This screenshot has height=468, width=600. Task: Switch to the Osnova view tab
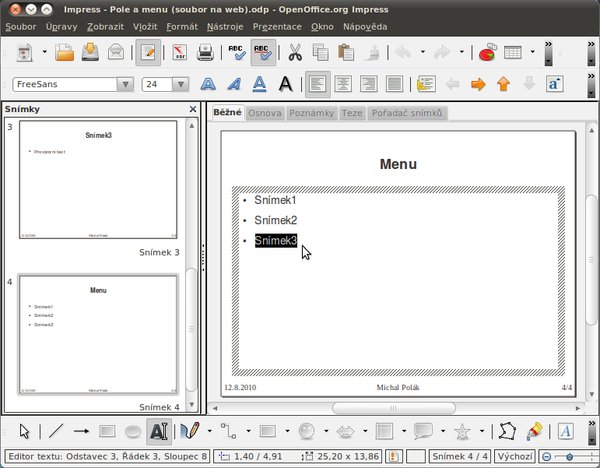(x=265, y=113)
